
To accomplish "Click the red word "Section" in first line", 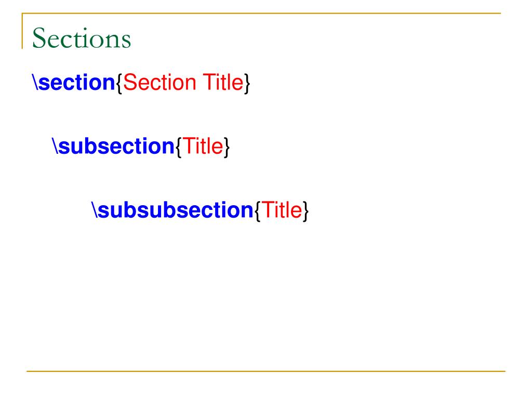I will (159, 83).
